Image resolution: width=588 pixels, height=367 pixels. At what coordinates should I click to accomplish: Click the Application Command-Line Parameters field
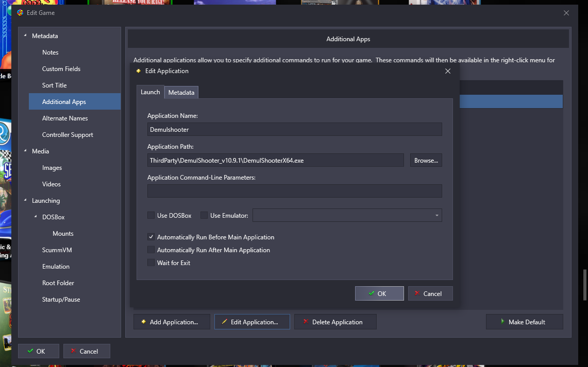[294, 191]
